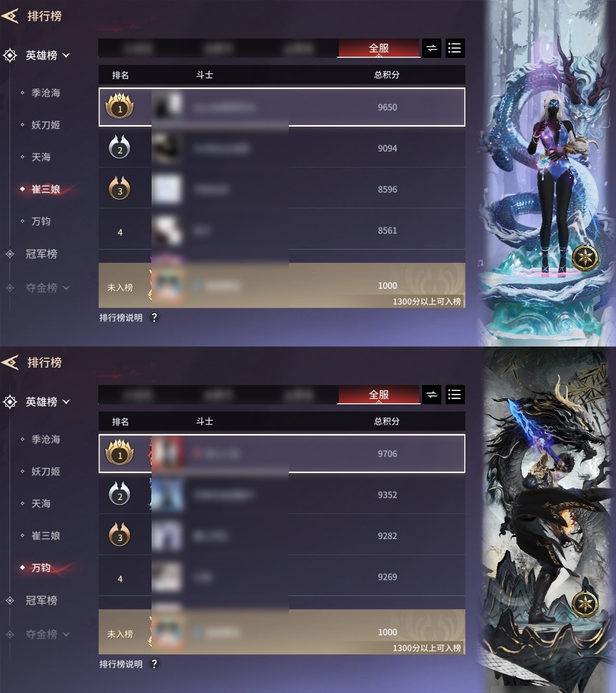
Task: Expand the 夺金榜 chevron in lower sidebar
Action: tap(66, 634)
